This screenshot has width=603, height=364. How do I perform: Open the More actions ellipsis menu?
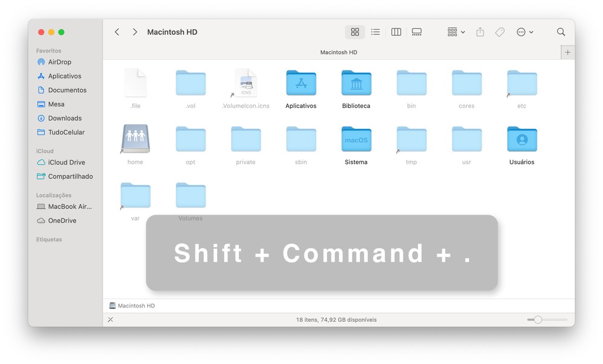click(x=525, y=32)
